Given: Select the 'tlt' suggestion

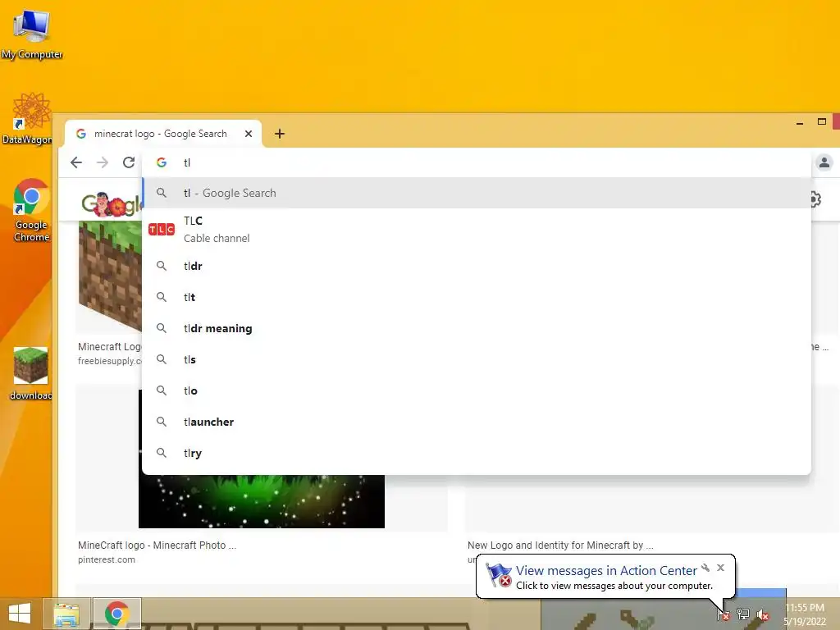Looking at the screenshot, I should click(x=477, y=297).
